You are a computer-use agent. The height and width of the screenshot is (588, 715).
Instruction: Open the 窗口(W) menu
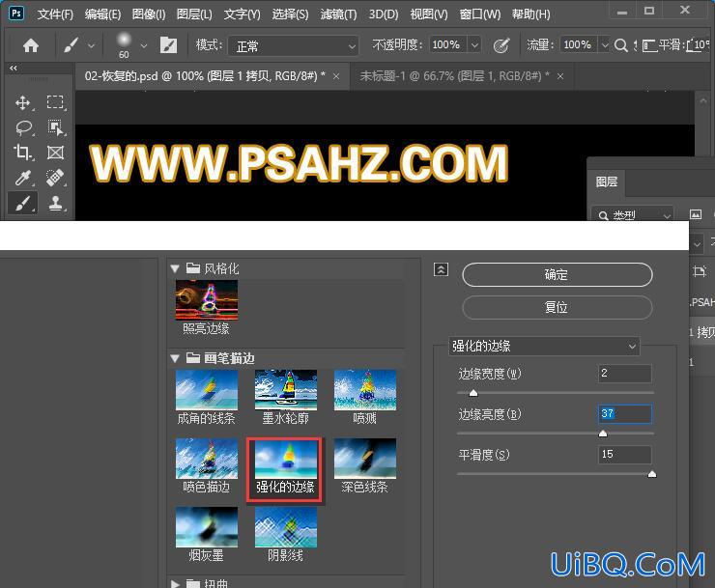tap(479, 14)
